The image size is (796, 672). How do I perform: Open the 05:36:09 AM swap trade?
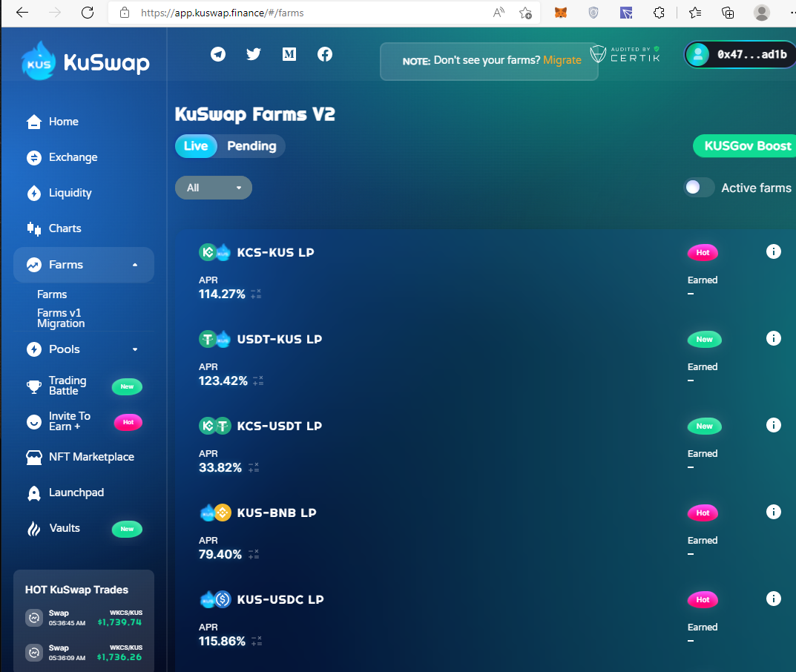[84, 653]
